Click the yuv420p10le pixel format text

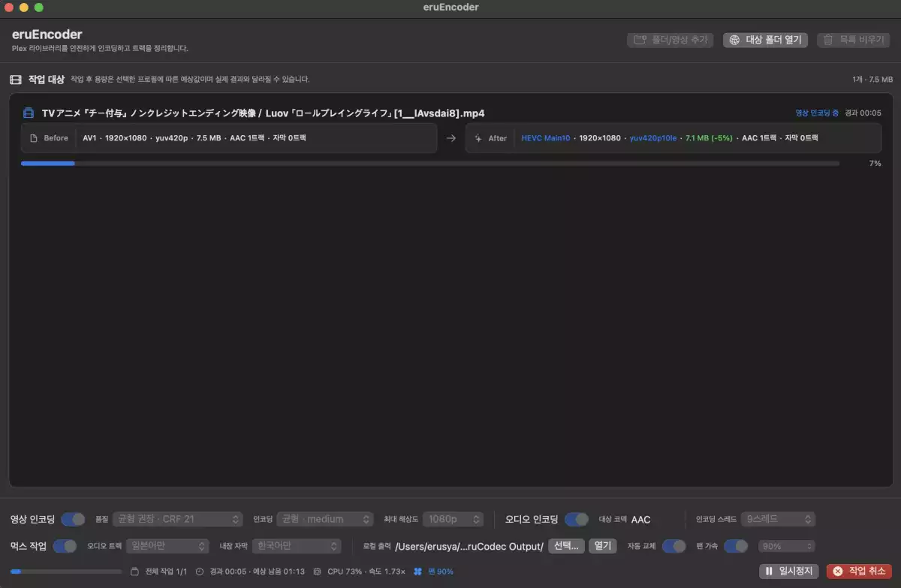[x=653, y=138]
